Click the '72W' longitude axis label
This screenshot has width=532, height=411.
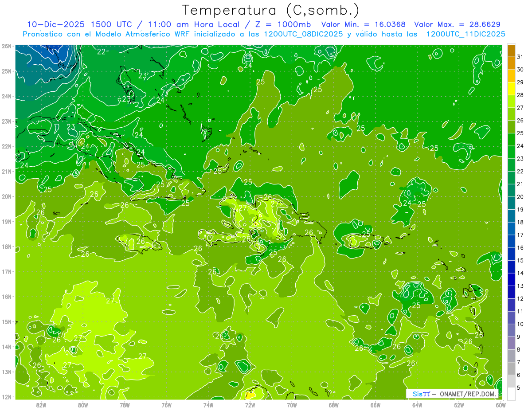coord(250,405)
